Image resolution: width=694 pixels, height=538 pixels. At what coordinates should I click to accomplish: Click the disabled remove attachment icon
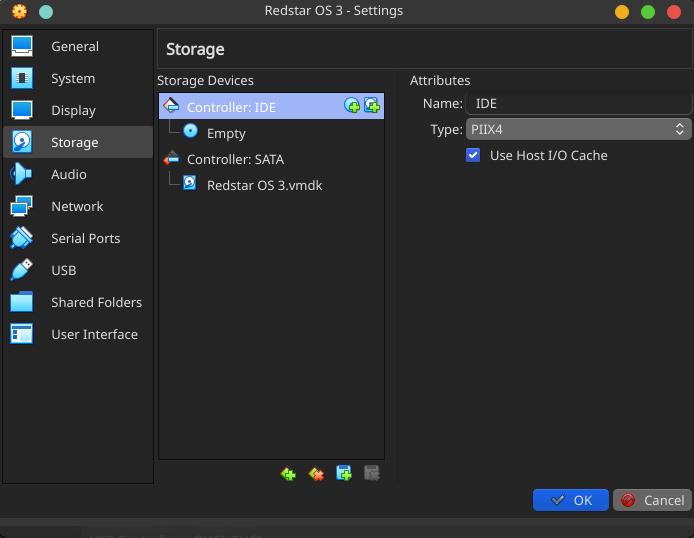click(x=372, y=473)
